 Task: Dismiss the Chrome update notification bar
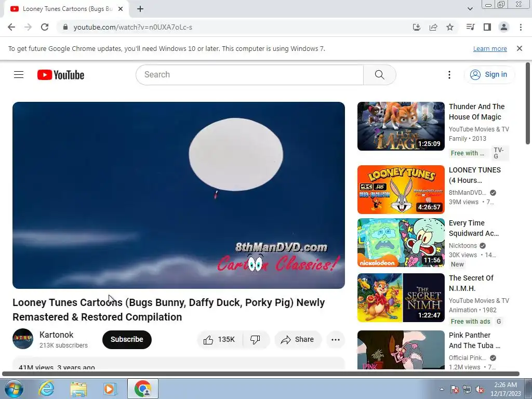520,48
